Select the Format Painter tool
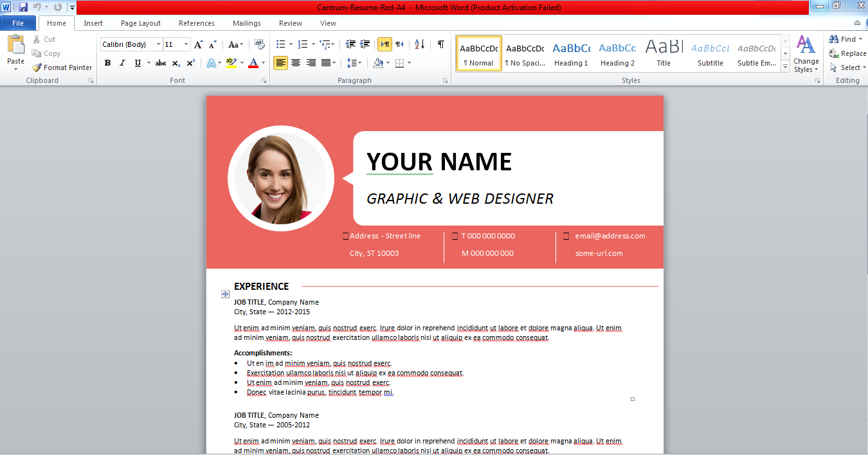This screenshot has width=868, height=455. coord(62,67)
